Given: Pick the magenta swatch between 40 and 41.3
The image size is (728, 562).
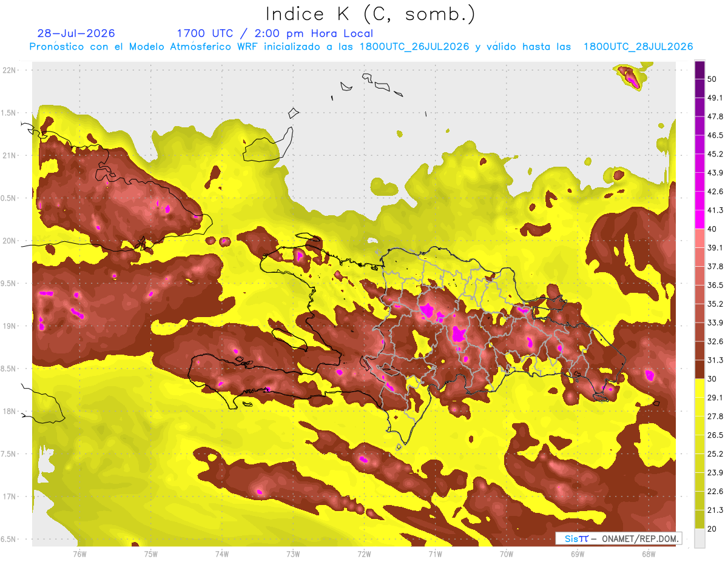Looking at the screenshot, I should pos(699,219).
